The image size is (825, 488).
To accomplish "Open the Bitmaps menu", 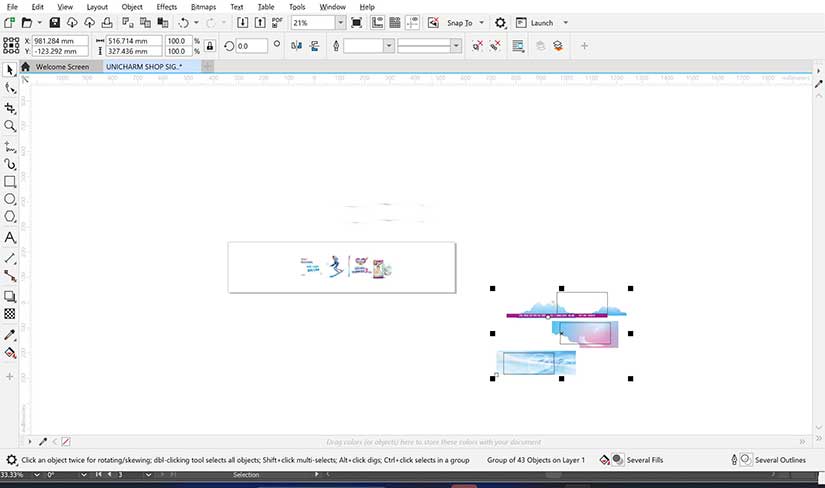I will pos(203,7).
